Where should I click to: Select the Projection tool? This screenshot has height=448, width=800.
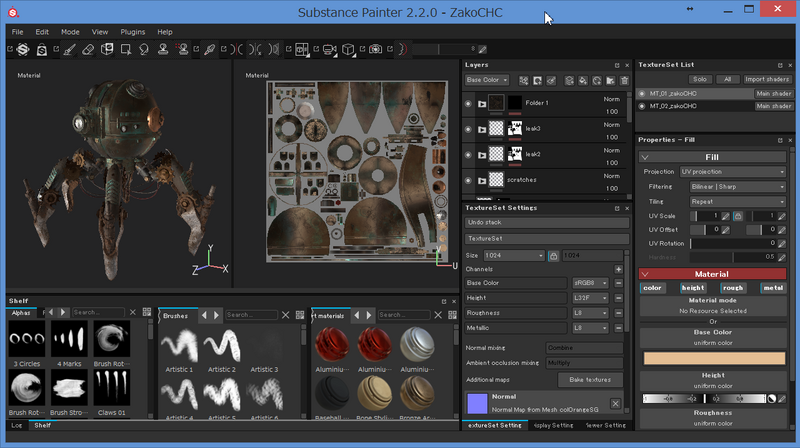pyautogui.click(x=107, y=49)
